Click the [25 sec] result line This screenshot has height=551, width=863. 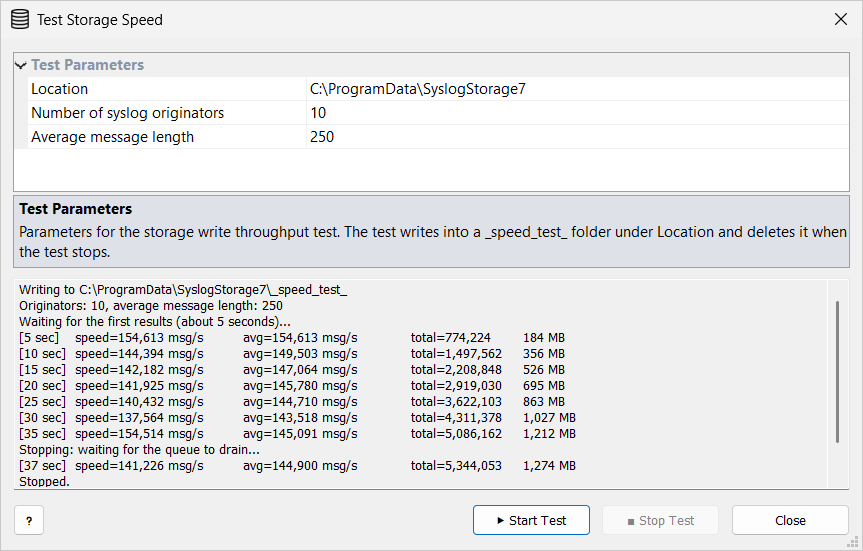(292, 401)
